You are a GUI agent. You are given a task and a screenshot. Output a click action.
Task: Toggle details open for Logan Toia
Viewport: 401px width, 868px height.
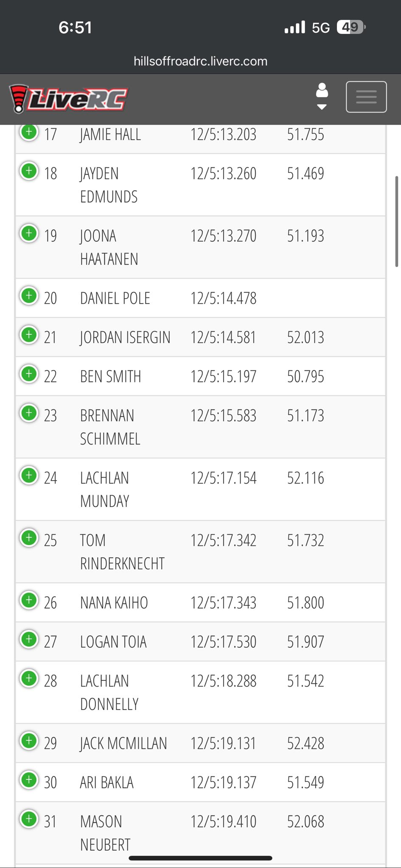click(x=29, y=639)
